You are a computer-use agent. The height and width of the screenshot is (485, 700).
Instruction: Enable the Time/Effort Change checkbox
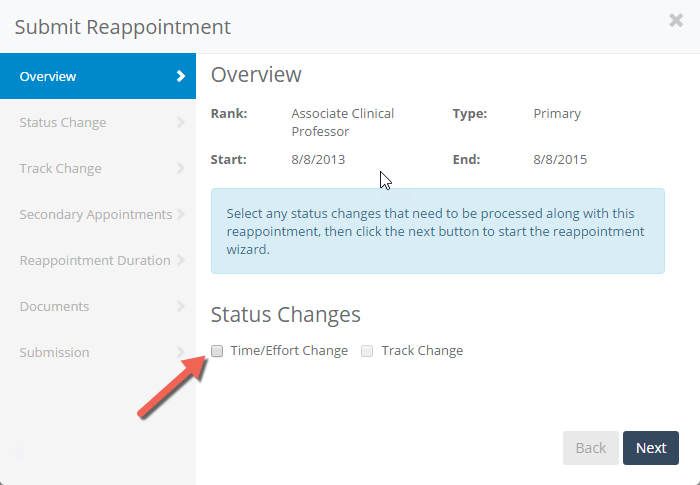click(x=217, y=351)
